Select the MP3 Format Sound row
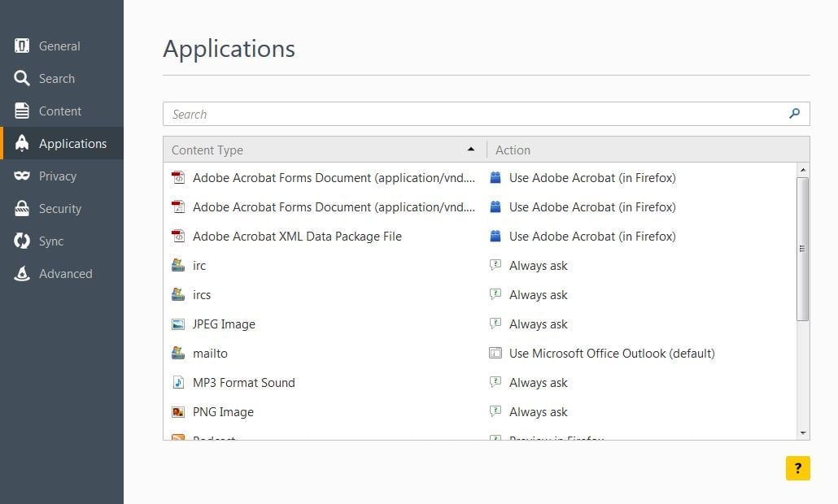The height and width of the screenshot is (504, 838). point(480,382)
